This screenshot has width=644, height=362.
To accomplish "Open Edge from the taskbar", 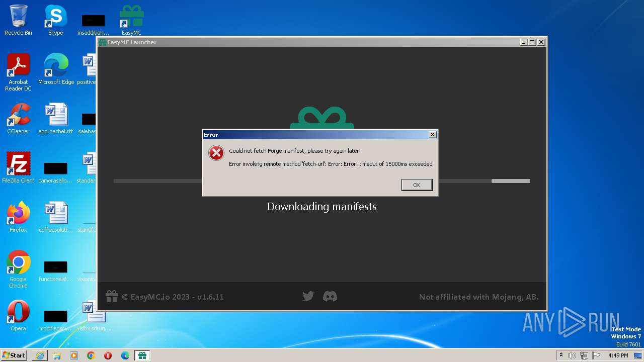I will 125,355.
